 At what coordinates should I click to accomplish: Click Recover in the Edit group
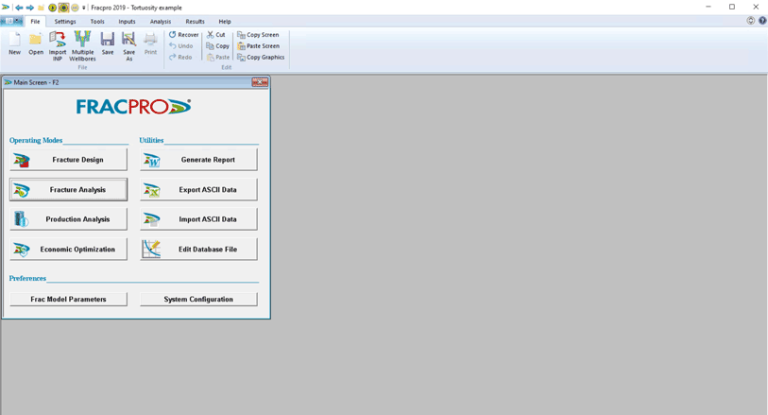tap(184, 35)
